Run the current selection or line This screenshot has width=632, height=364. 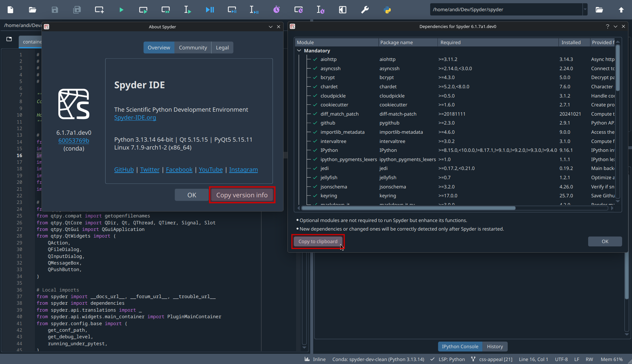[x=188, y=10]
